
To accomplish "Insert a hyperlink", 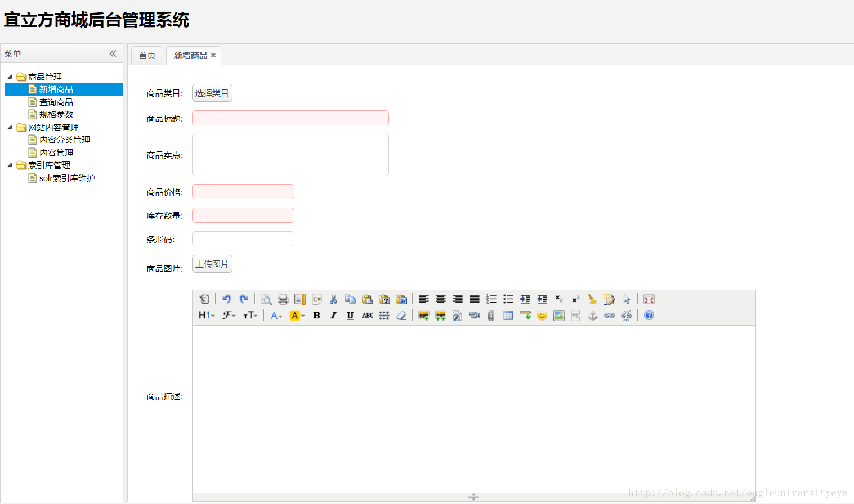I will 609,316.
